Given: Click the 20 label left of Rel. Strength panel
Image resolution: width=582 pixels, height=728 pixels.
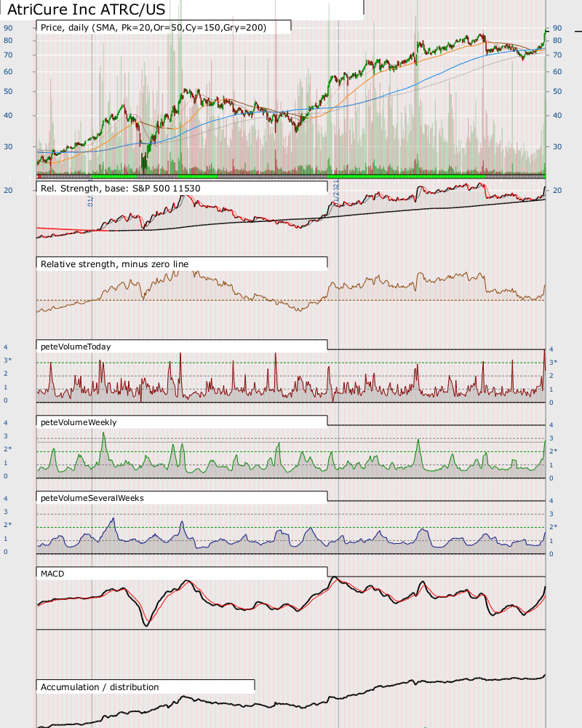Looking at the screenshot, I should (x=8, y=190).
